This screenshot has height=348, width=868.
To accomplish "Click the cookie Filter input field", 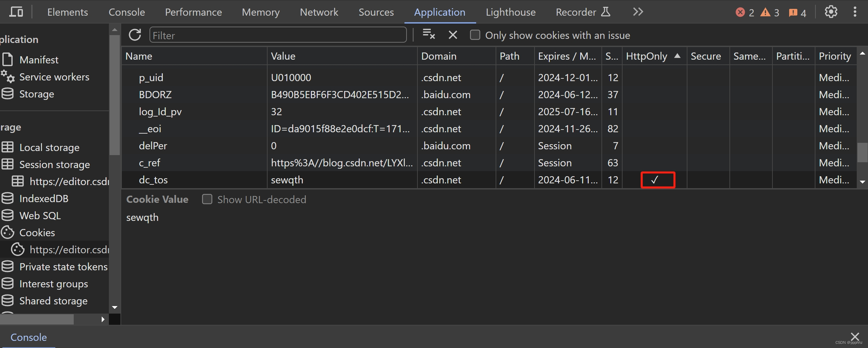I will (x=278, y=35).
